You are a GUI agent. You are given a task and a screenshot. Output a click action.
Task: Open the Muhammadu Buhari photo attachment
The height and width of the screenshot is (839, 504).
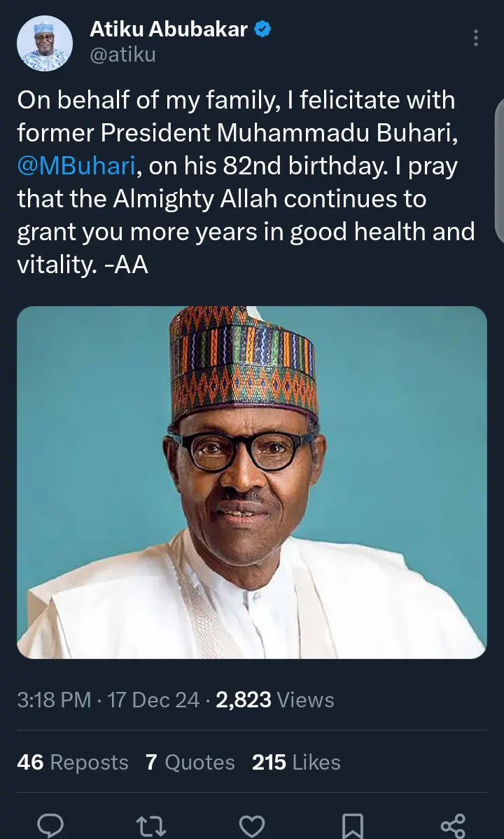tap(251, 482)
